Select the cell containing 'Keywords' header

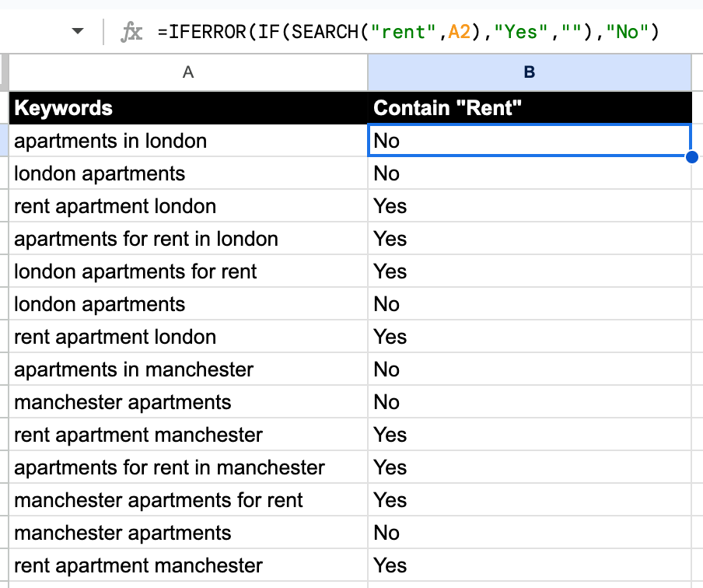187,108
